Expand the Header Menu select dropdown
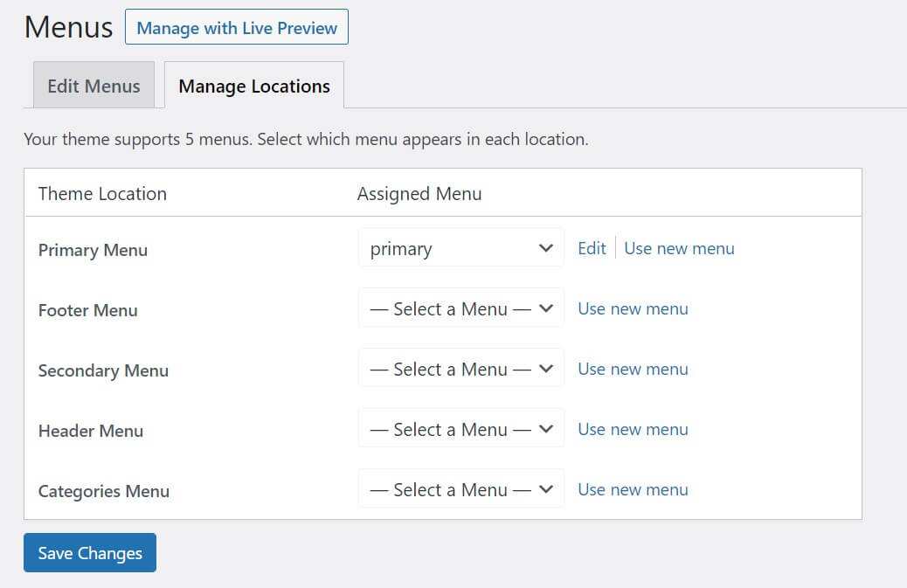 (460, 429)
